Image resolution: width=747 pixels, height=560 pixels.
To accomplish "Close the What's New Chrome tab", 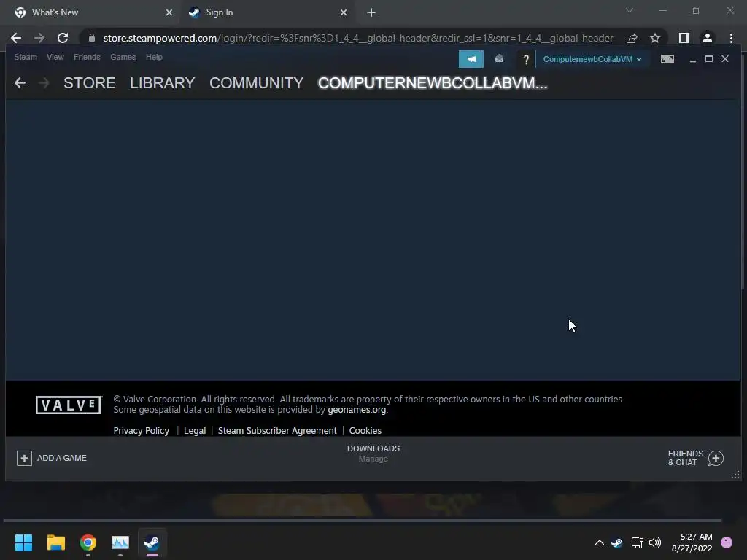I will coord(169,13).
